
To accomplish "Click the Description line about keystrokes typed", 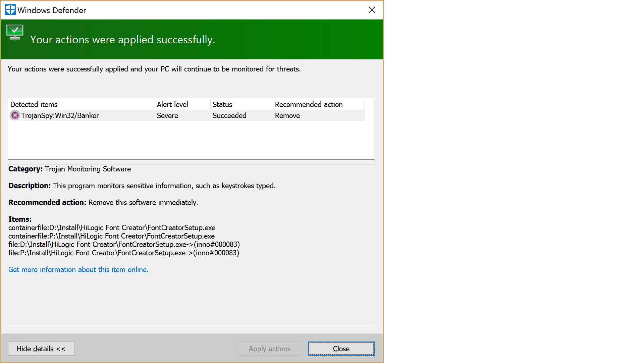I will click(142, 186).
